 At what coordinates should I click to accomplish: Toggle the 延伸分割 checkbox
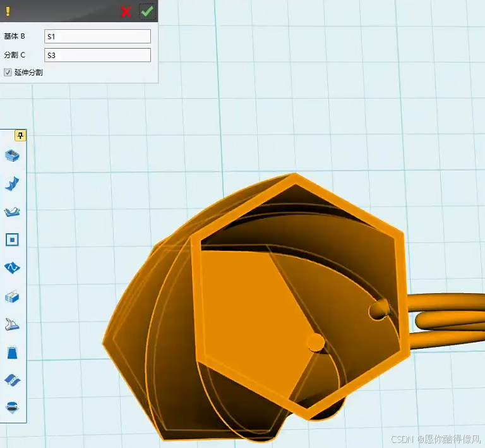point(8,73)
